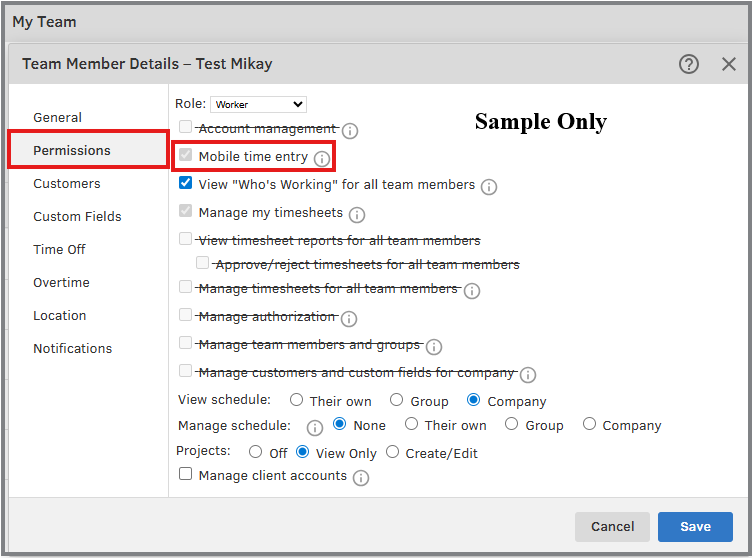This screenshot has height=558, width=752.
Task: Click the Save button
Action: click(x=695, y=527)
